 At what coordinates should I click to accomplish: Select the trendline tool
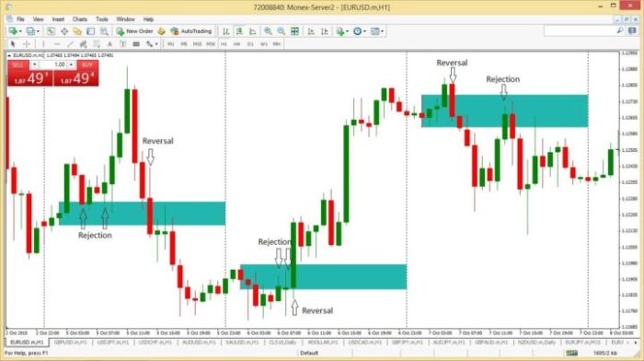coord(70,43)
